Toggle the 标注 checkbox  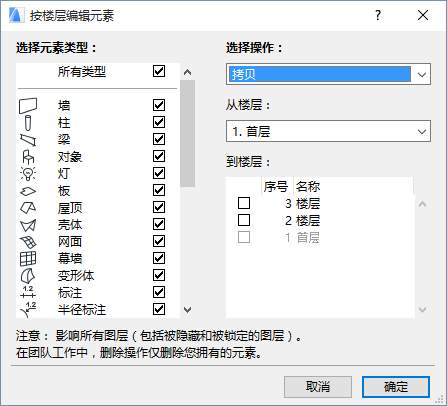click(159, 292)
